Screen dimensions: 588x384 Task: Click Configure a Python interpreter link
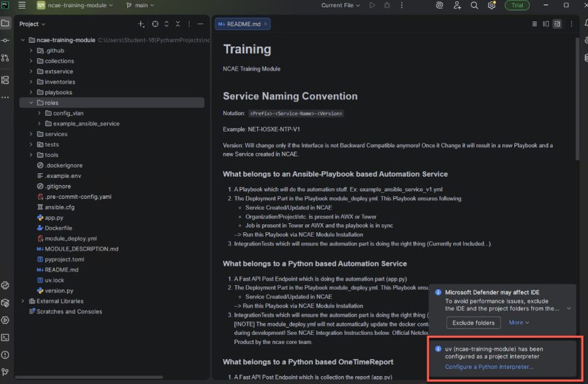[489, 367]
